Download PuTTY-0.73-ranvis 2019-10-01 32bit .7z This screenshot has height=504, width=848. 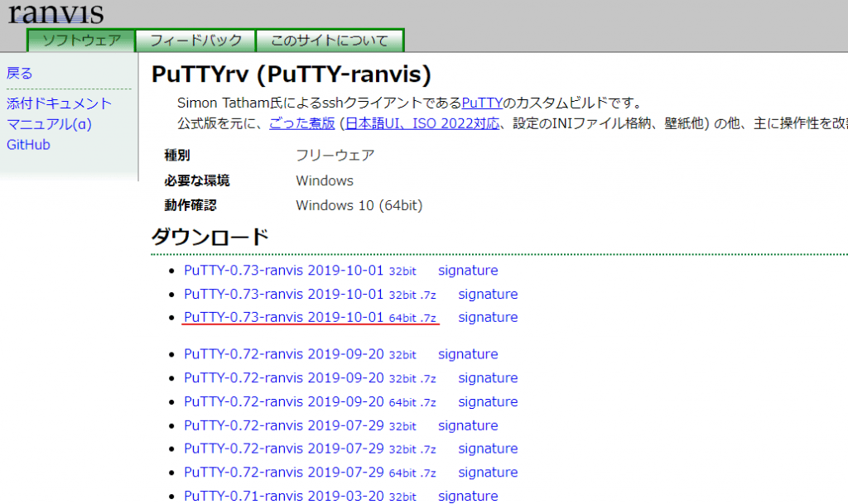310,294
